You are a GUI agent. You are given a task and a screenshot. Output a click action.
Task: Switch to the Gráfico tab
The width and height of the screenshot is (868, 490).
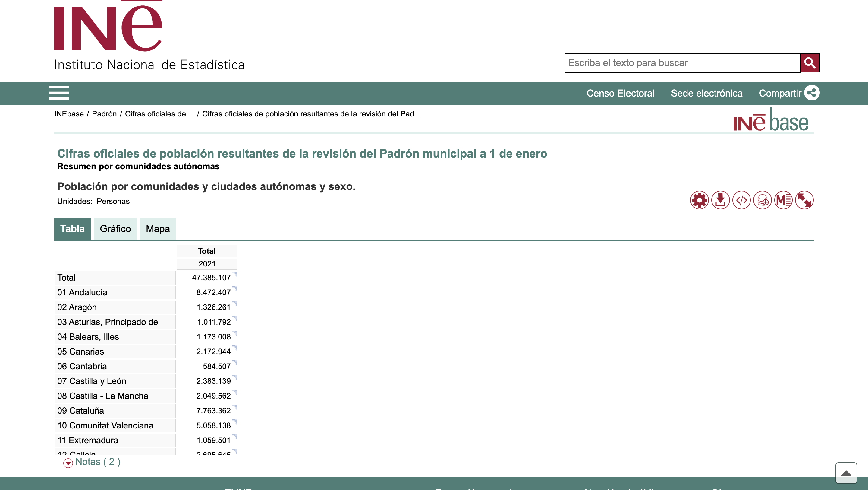pyautogui.click(x=115, y=229)
